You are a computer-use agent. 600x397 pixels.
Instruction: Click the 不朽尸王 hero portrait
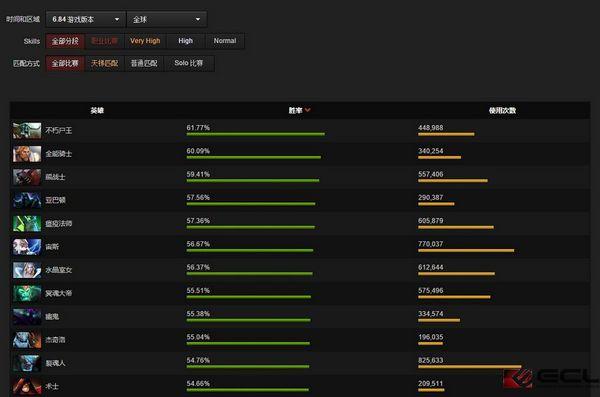pos(27,131)
